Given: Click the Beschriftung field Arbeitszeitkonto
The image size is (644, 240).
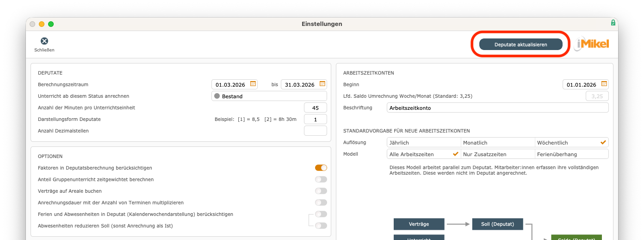Looking at the screenshot, I should coord(498,107).
